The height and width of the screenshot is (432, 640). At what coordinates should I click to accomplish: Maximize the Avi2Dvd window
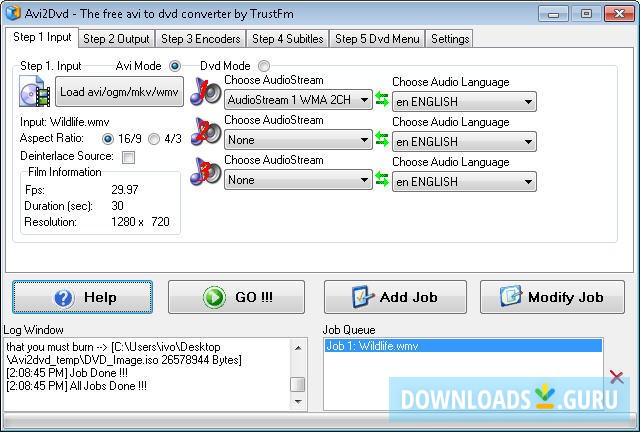click(x=586, y=14)
